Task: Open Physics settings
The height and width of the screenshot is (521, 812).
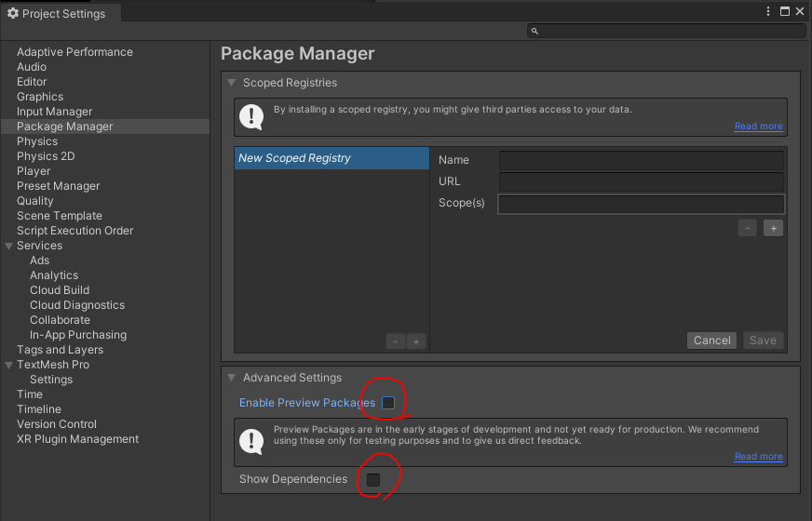Action: [x=37, y=141]
